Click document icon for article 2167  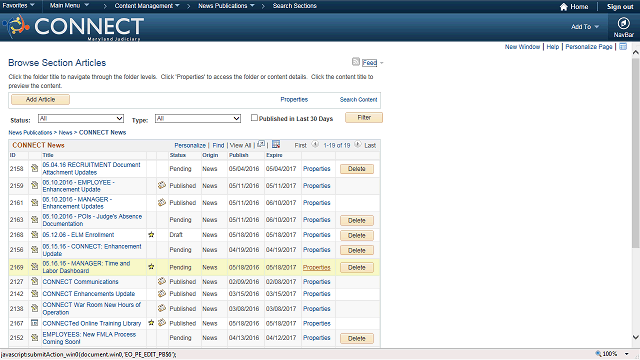click(35, 323)
